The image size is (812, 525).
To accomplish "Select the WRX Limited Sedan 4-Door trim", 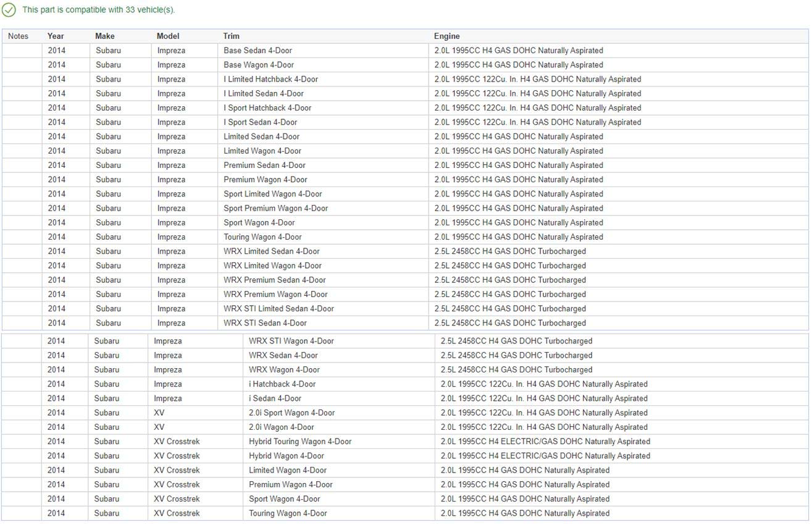I will point(271,251).
